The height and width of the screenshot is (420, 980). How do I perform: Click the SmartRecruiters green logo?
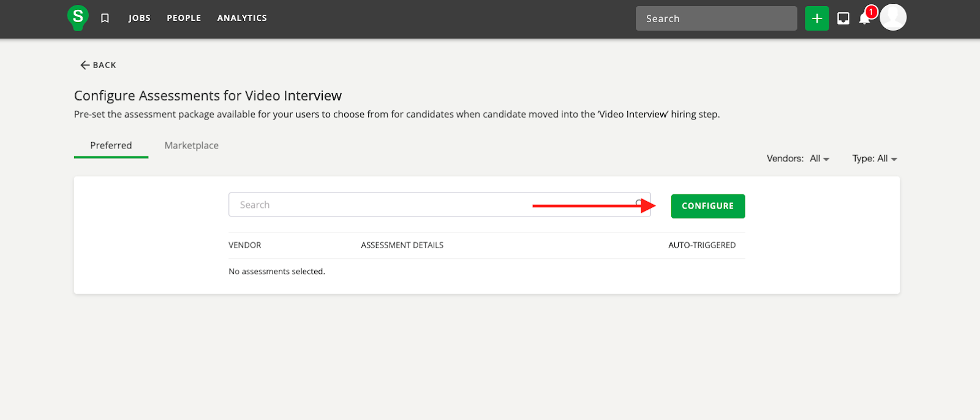point(78,18)
